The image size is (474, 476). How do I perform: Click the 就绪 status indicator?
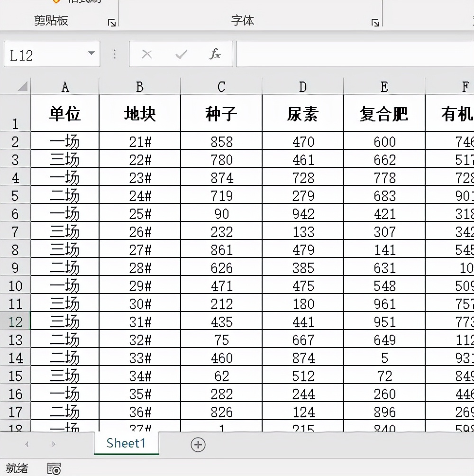tap(18, 468)
